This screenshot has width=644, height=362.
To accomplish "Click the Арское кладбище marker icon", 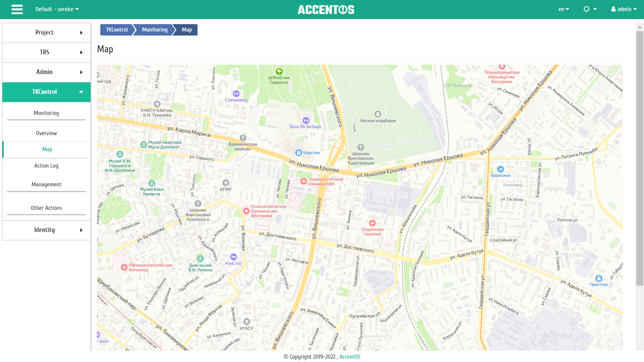I will pyautogui.click(x=378, y=114).
